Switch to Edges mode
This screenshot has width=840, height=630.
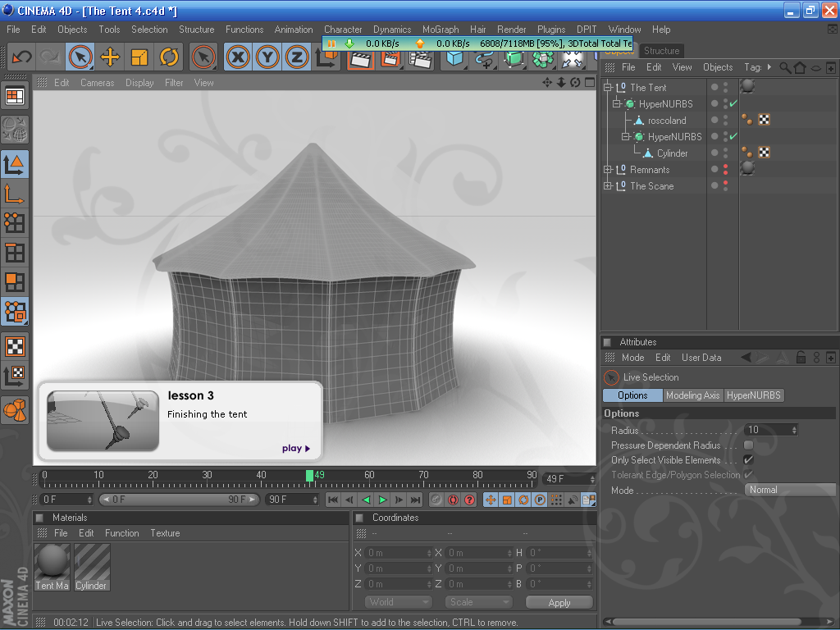click(x=15, y=253)
